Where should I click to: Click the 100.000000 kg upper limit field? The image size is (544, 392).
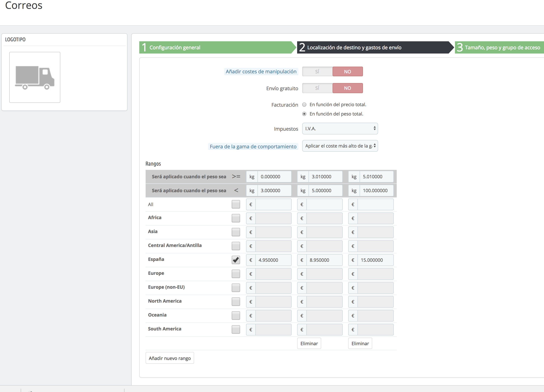point(375,191)
